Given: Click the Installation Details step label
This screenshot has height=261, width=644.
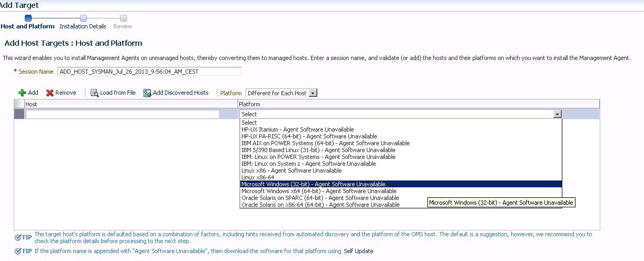Looking at the screenshot, I should click(x=83, y=26).
